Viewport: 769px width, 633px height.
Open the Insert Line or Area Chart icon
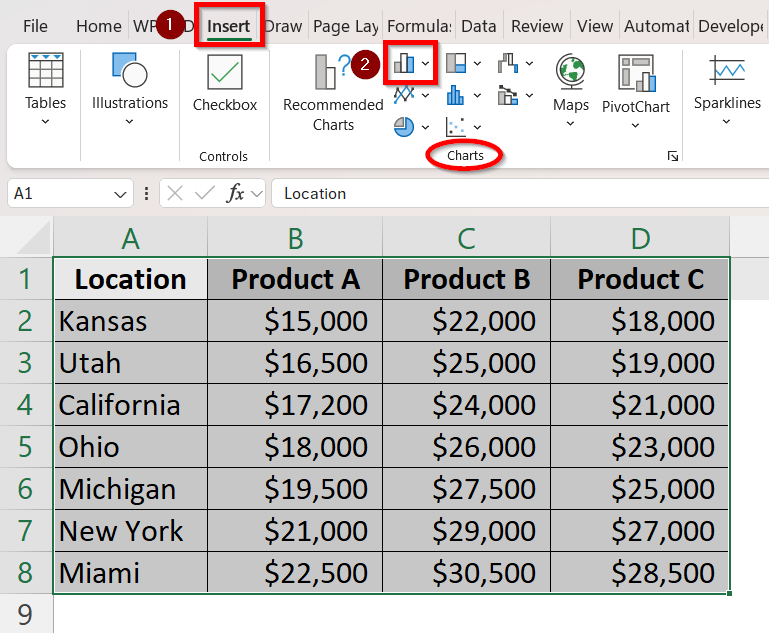[x=405, y=96]
